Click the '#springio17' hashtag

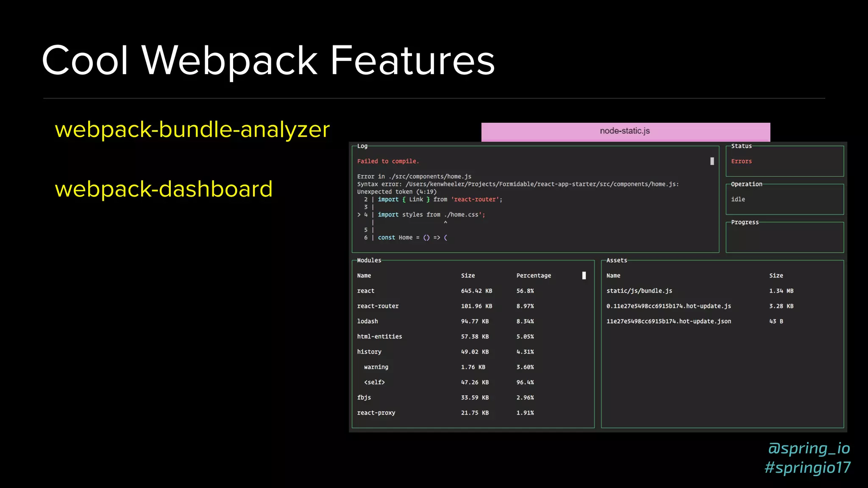click(807, 468)
